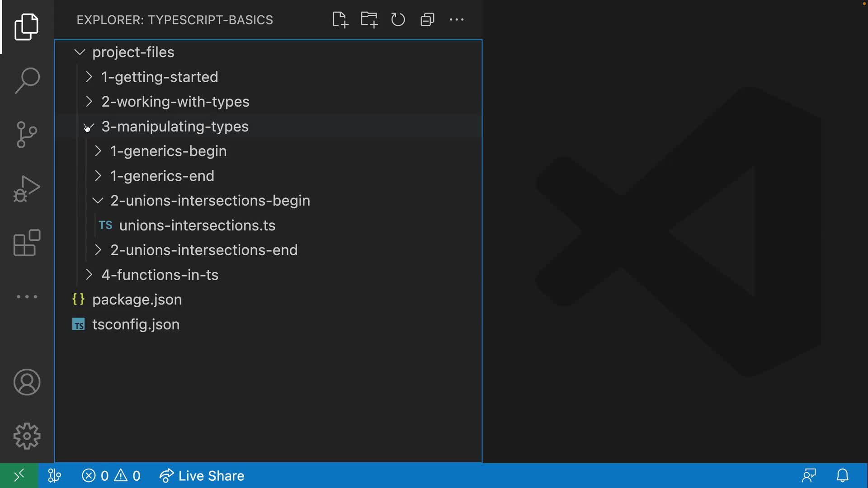Refresh the Explorer file tree
This screenshot has width=868, height=488.
point(397,19)
